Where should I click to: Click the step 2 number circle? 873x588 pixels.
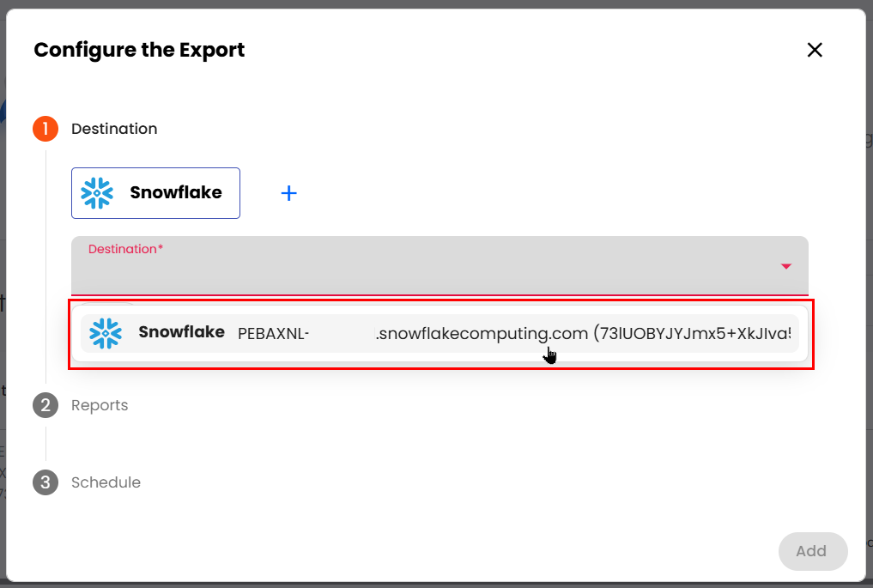point(45,405)
